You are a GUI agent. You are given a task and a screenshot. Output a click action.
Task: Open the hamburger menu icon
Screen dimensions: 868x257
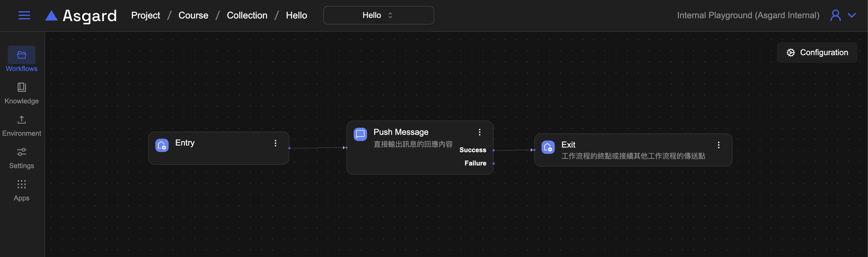coord(24,16)
